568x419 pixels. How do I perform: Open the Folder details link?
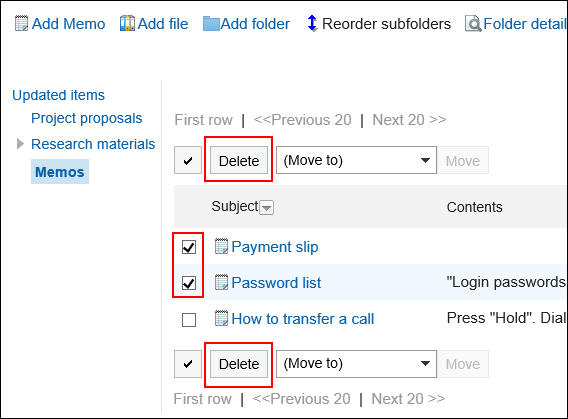coord(525,24)
